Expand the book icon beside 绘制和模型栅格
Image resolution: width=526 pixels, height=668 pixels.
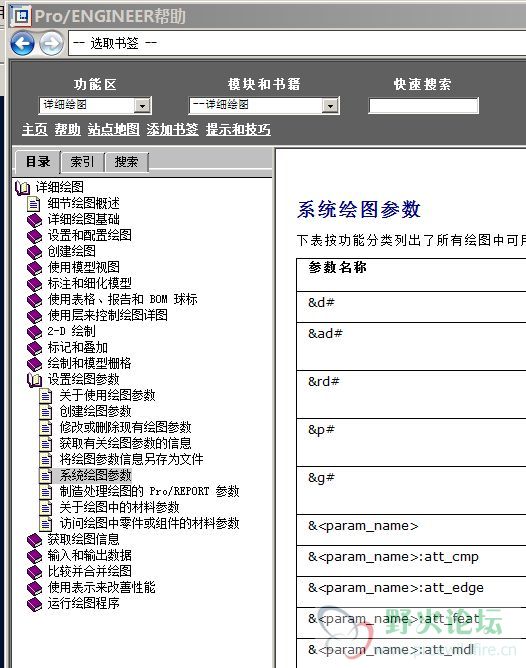pyautogui.click(x=34, y=364)
